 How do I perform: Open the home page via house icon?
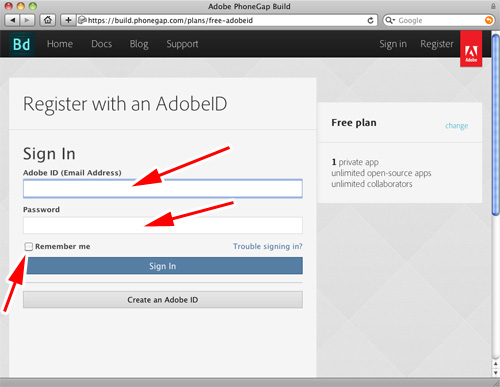48,20
